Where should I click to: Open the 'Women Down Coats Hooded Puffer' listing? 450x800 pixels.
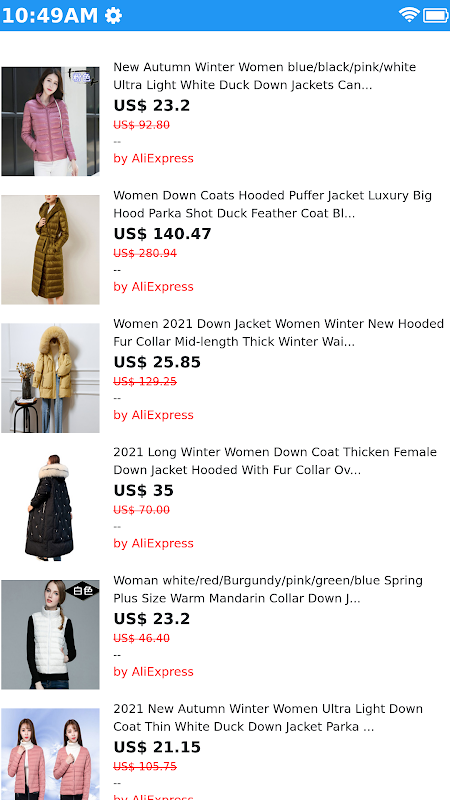pos(272,205)
